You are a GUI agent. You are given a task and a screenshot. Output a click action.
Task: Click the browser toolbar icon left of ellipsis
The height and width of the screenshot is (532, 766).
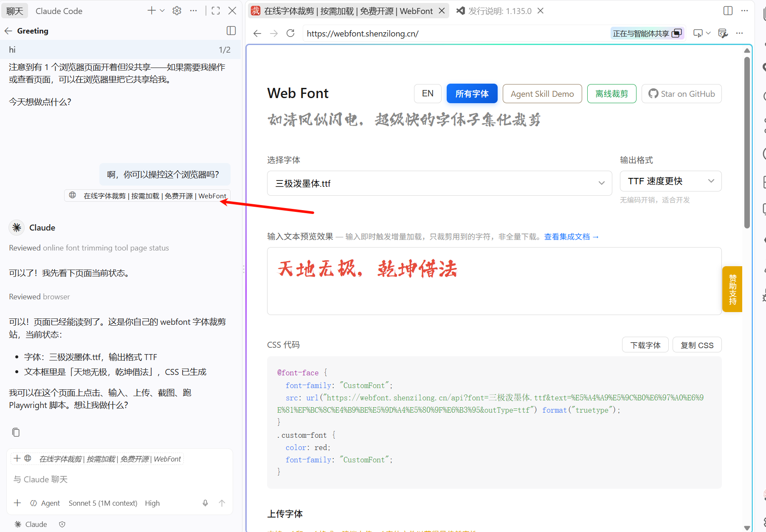(723, 33)
